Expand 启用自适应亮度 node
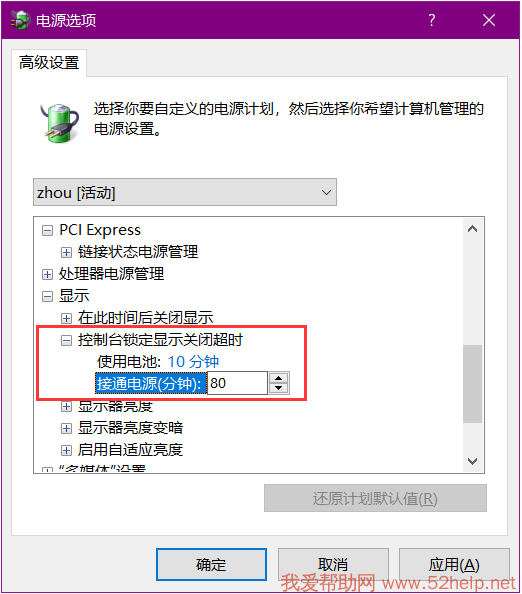This screenshot has height=594, width=522. [66, 450]
